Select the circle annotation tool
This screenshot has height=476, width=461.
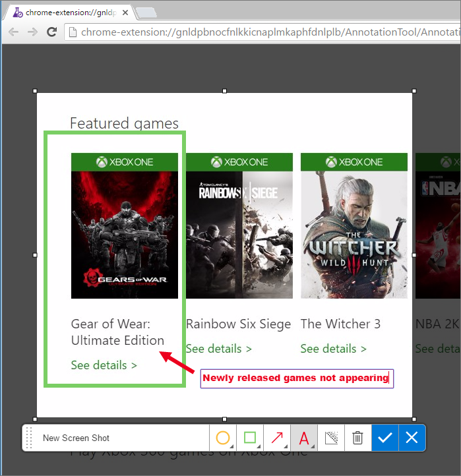223,438
